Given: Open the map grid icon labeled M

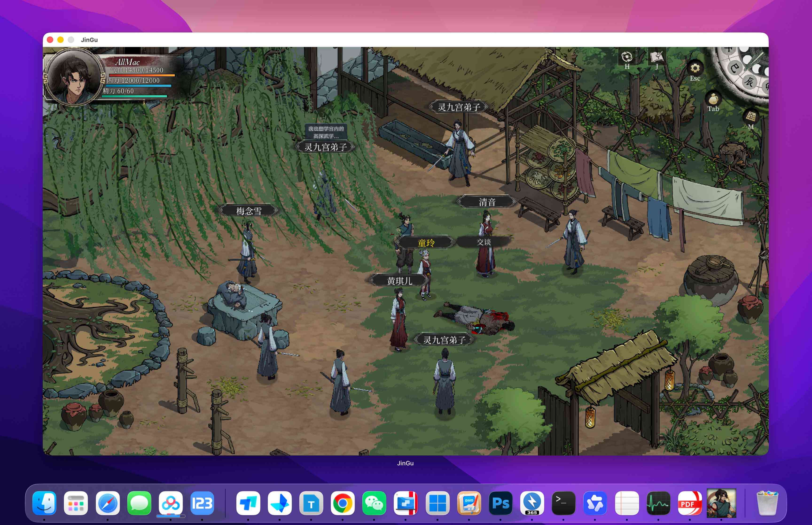Looking at the screenshot, I should 751,117.
